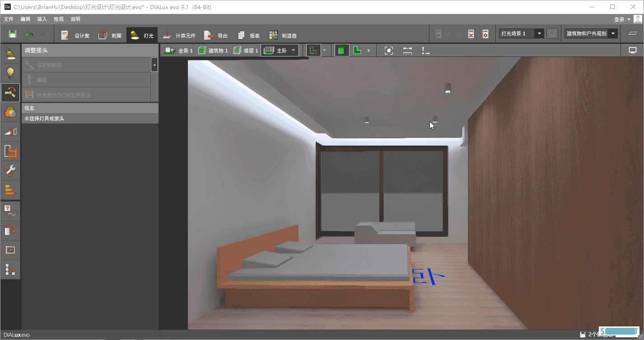Open the 检视 menu
Image resolution: width=644 pixels, height=340 pixels.
[59, 19]
